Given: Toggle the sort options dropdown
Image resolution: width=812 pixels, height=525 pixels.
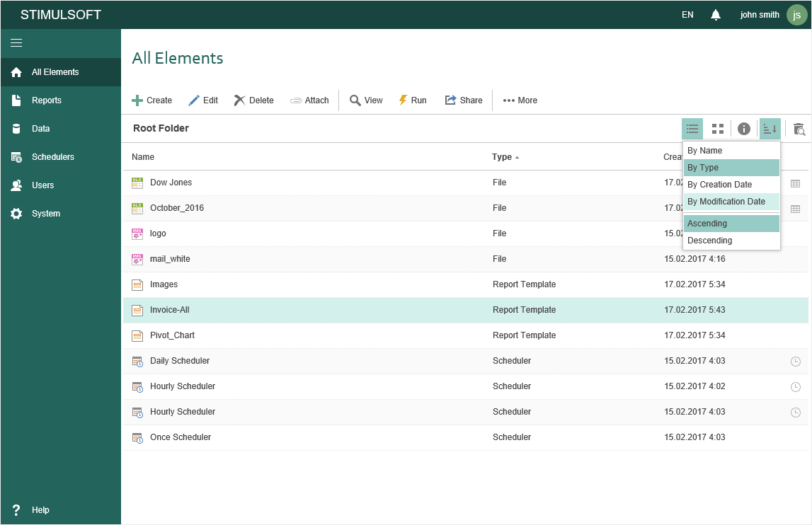Looking at the screenshot, I should (770, 129).
